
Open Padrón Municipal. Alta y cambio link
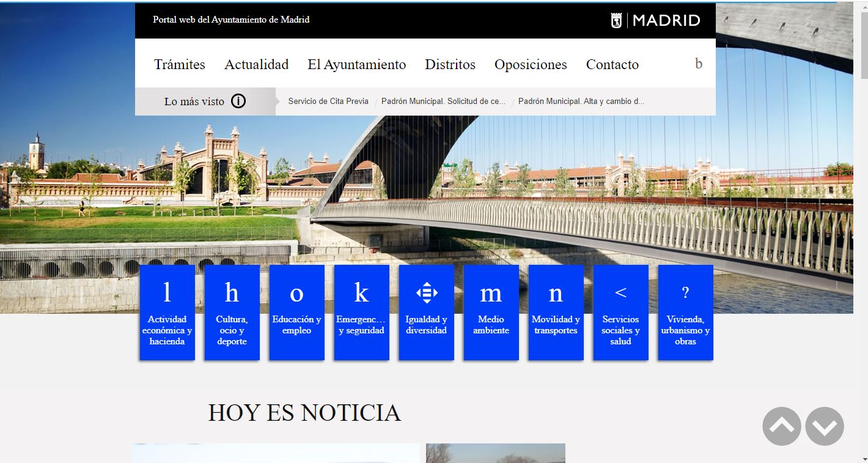coord(581,102)
